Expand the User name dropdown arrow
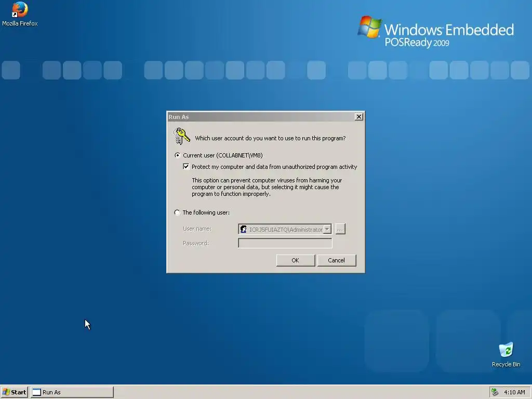The image size is (532, 399). [x=327, y=229]
